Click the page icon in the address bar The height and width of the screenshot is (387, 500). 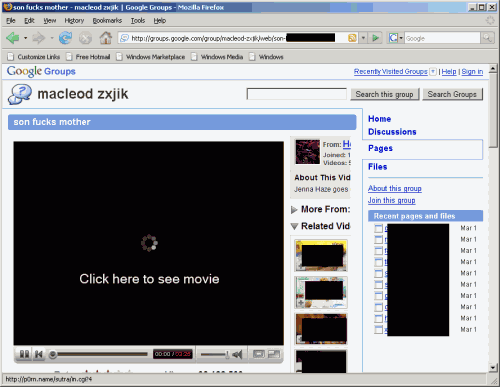point(124,38)
